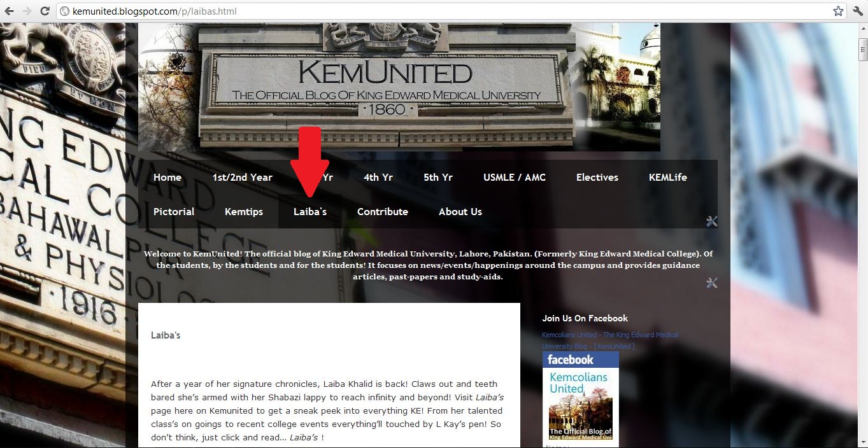Click the vertical scrollbar down arrow
The width and height of the screenshot is (868, 448).
tap(863, 442)
